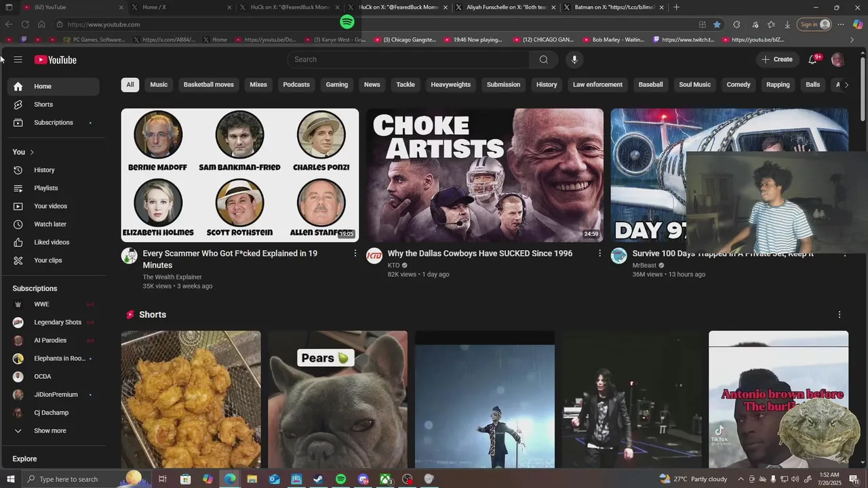The width and height of the screenshot is (868, 488).
Task: Open a new browser tab
Action: pyautogui.click(x=676, y=7)
